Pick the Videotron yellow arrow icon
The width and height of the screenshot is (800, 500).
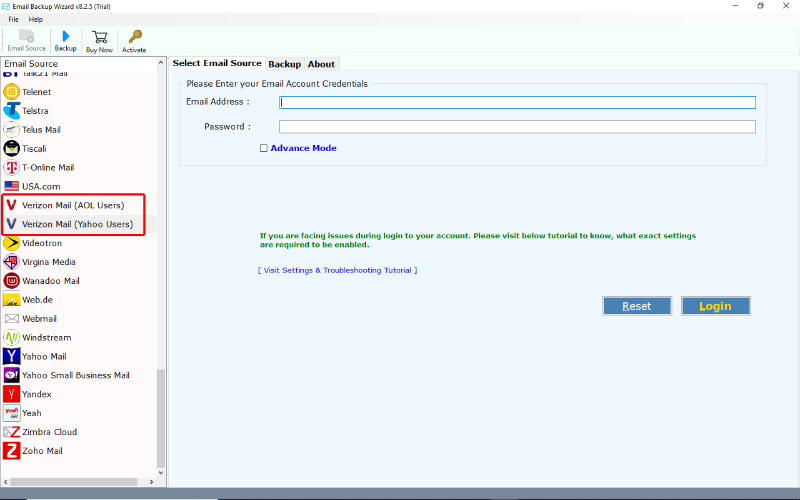(x=11, y=243)
